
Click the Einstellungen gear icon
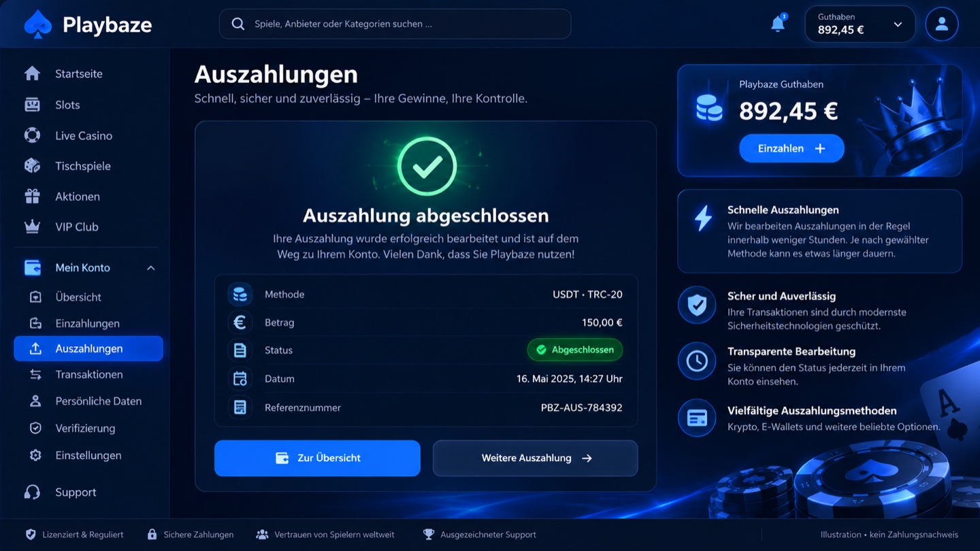coord(35,455)
